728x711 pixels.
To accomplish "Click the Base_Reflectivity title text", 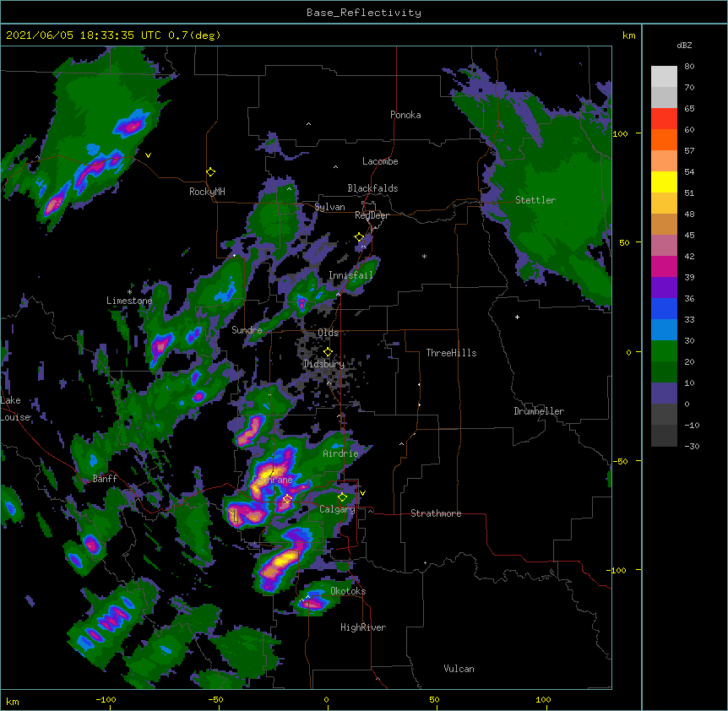I will point(364,13).
